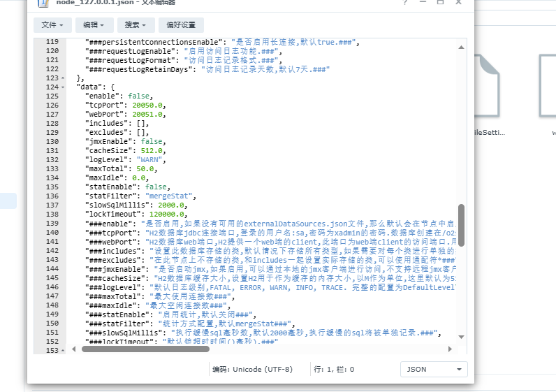Maximize the text editor window
Viewport: 556px width, 392px height.
441,2
